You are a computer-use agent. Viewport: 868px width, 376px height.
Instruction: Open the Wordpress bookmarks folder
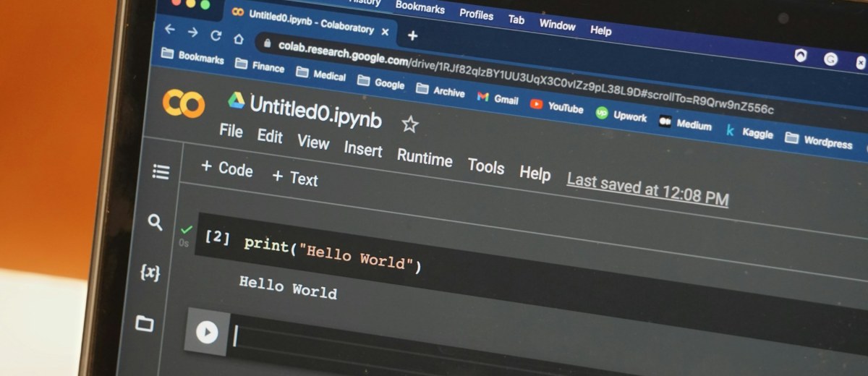pos(819,141)
